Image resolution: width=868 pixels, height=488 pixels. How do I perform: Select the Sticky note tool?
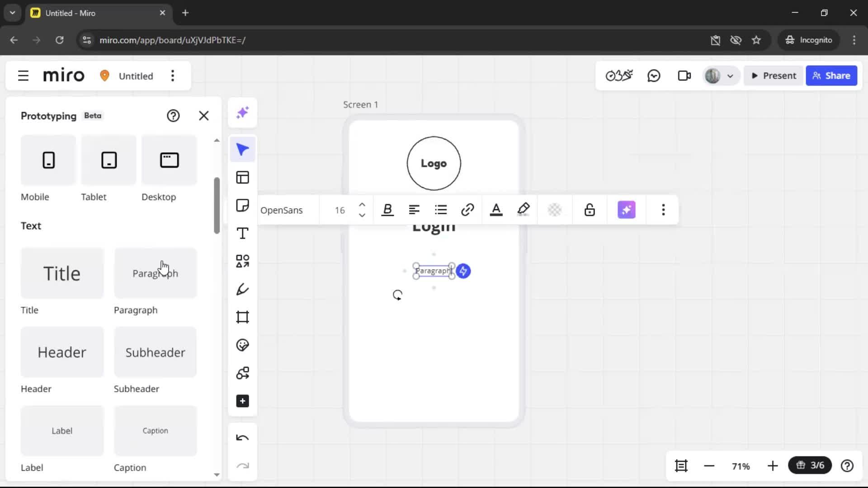click(243, 206)
